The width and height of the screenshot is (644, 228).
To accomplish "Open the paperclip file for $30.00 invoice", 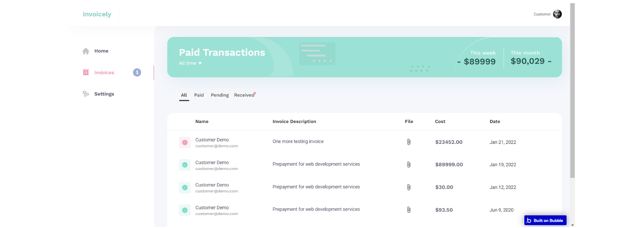I will [409, 187].
